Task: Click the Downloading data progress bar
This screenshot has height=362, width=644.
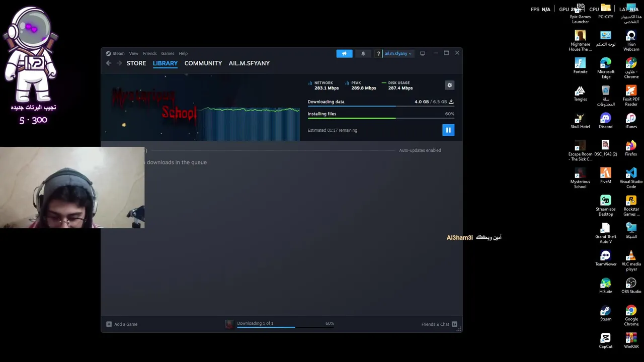Action: click(381, 107)
